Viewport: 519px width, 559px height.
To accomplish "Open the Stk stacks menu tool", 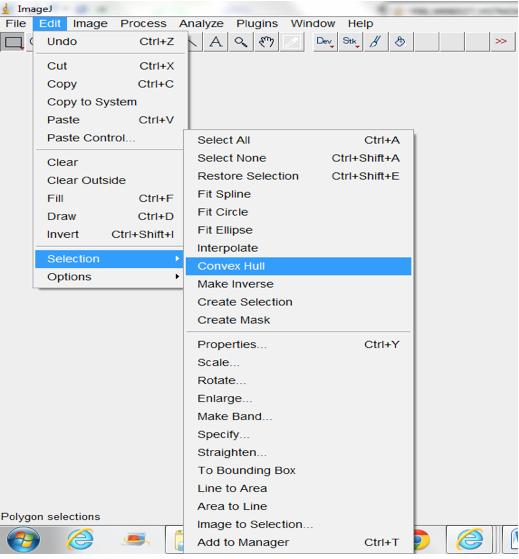I will coord(350,42).
